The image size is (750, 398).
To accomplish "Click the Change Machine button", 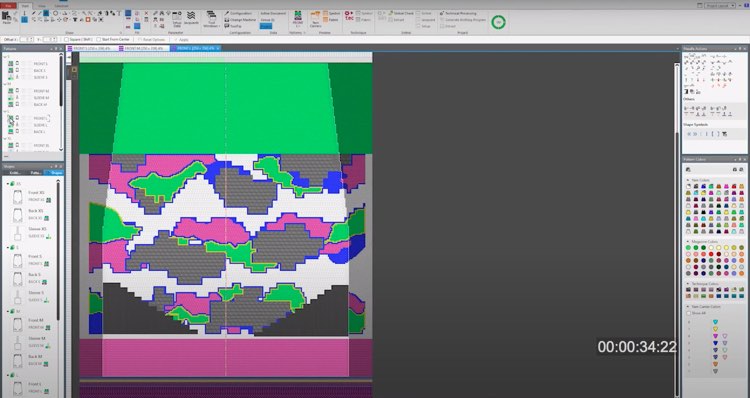I will [x=243, y=20].
